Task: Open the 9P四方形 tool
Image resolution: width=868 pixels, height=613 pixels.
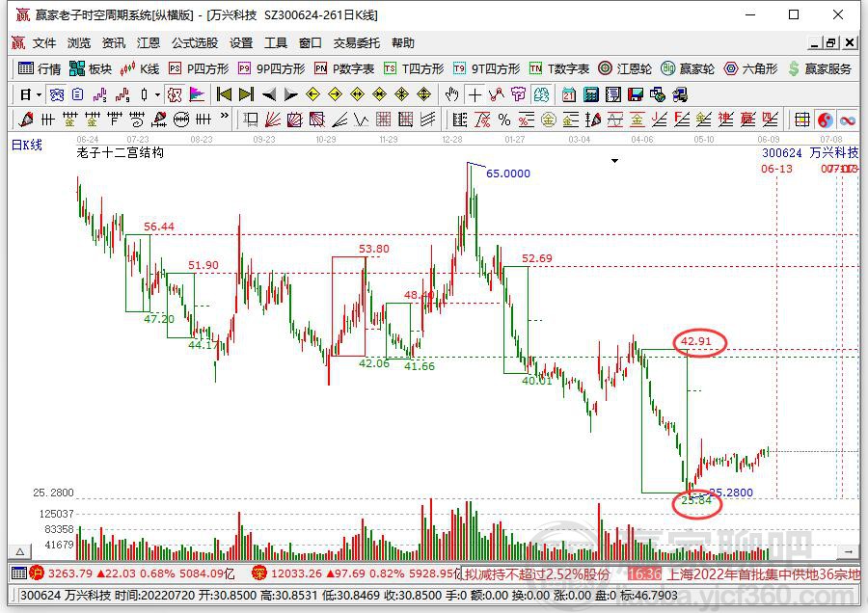Action: pyautogui.click(x=271, y=68)
